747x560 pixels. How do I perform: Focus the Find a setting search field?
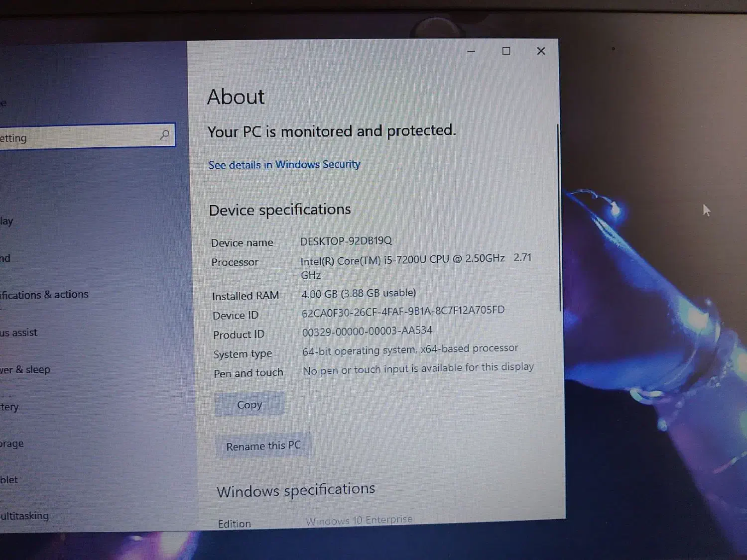pyautogui.click(x=87, y=135)
